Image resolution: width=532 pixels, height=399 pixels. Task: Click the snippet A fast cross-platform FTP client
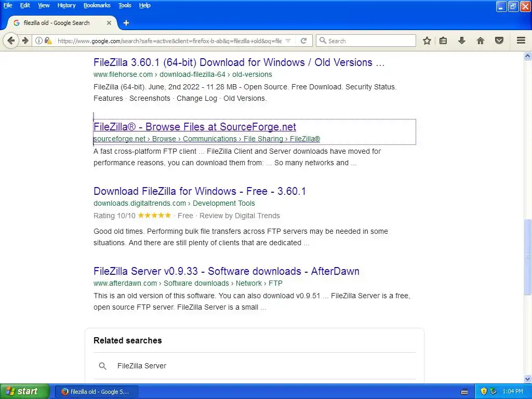tap(237, 157)
